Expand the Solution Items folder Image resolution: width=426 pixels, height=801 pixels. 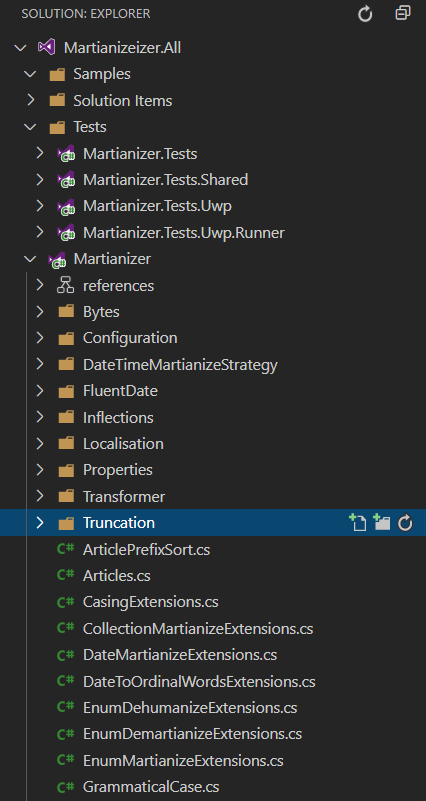pos(31,100)
